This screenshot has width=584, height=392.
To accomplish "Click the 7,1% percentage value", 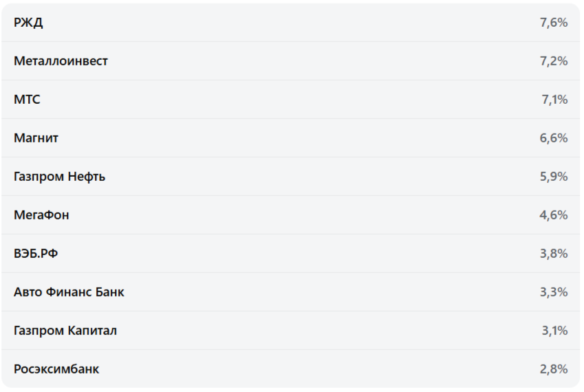I will tap(554, 100).
